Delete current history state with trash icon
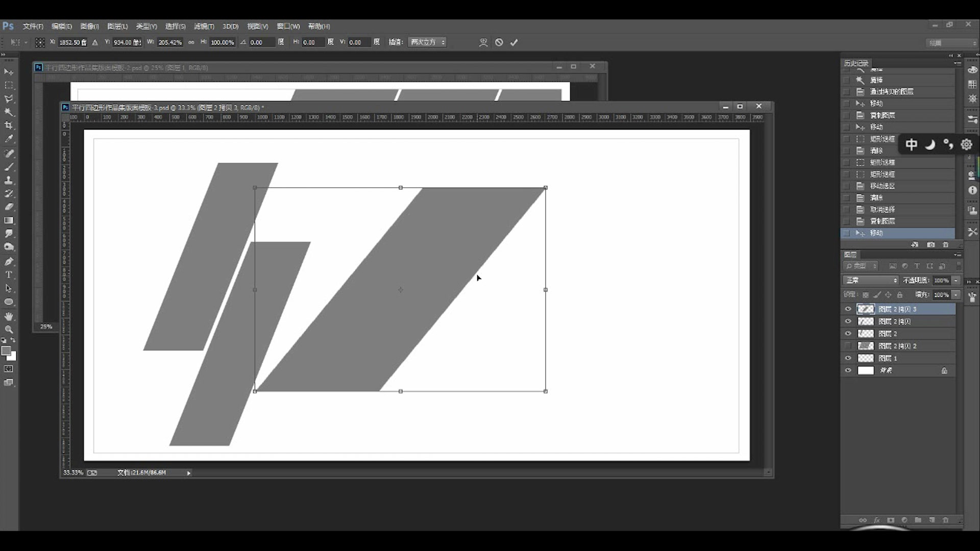The width and height of the screenshot is (980, 551). point(945,245)
